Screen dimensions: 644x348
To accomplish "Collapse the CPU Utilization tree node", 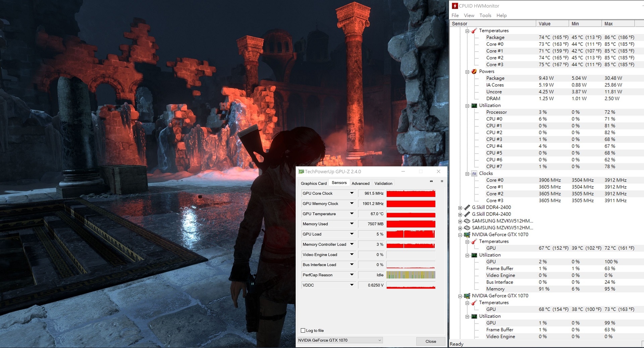I will (467, 106).
